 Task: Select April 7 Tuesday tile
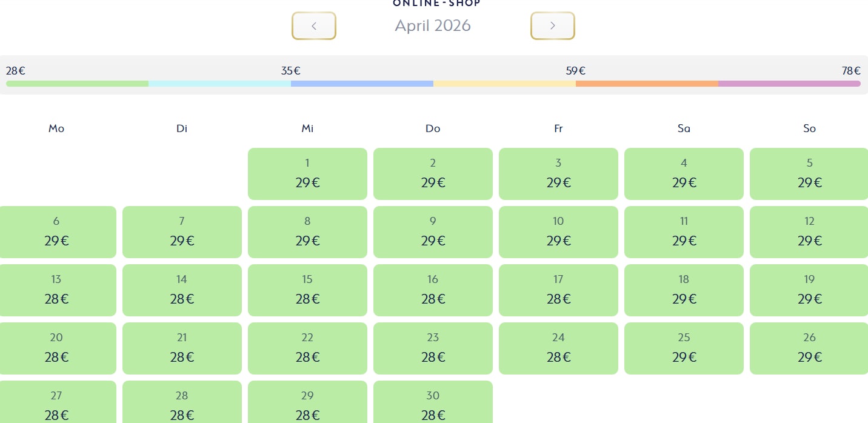click(x=182, y=232)
